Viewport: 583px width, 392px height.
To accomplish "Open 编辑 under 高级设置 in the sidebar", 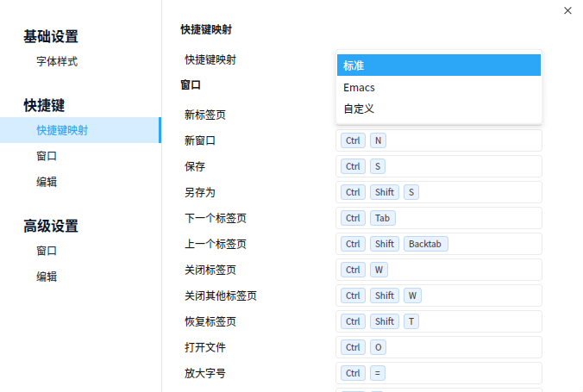I will coord(47,277).
